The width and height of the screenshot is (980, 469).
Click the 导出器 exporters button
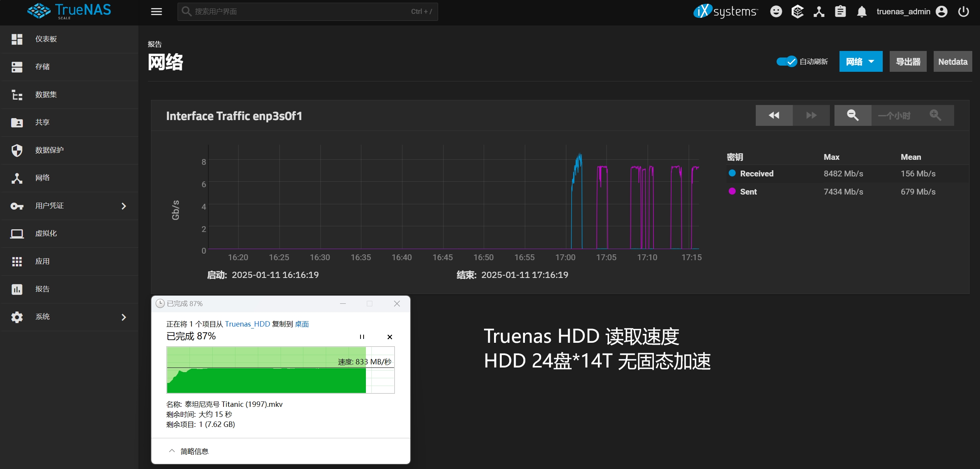(908, 61)
